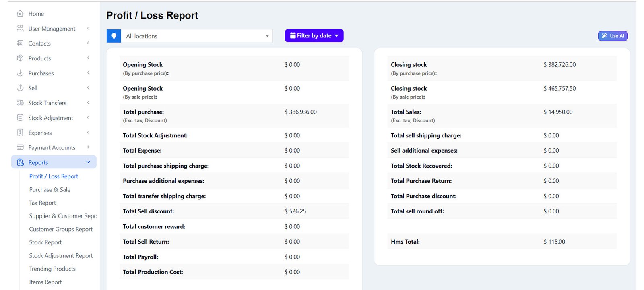
Task: Open the Tax Report link
Action: click(42, 203)
